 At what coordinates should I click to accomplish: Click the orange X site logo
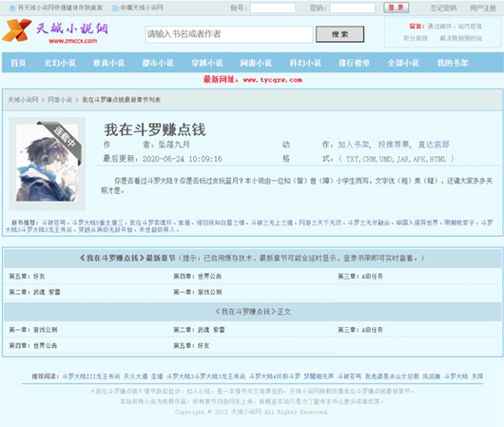17,30
